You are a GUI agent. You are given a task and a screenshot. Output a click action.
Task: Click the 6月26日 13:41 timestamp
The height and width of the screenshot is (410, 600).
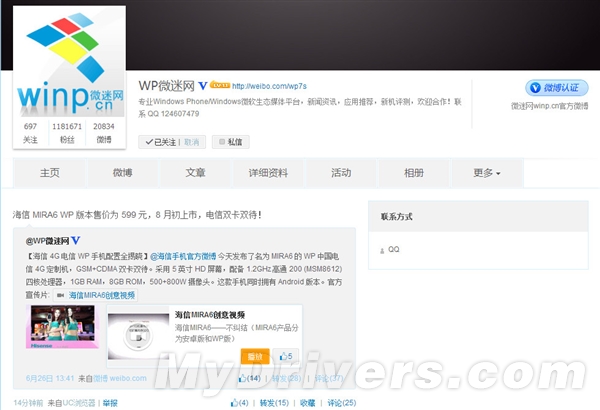50,378
